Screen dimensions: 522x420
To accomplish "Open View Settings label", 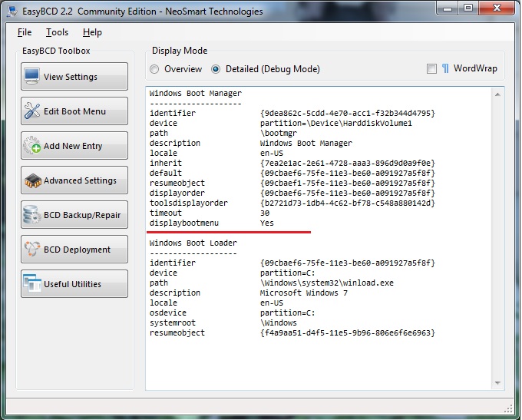I will point(71,77).
